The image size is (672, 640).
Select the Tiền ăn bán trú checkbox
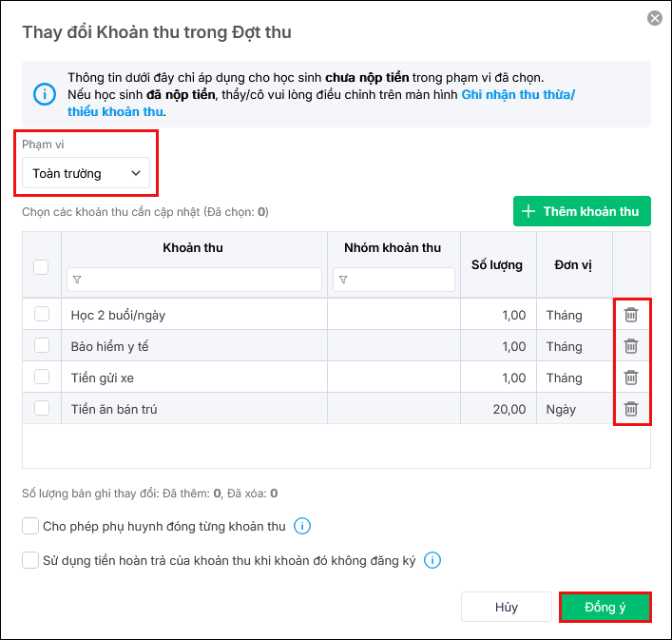(x=42, y=409)
